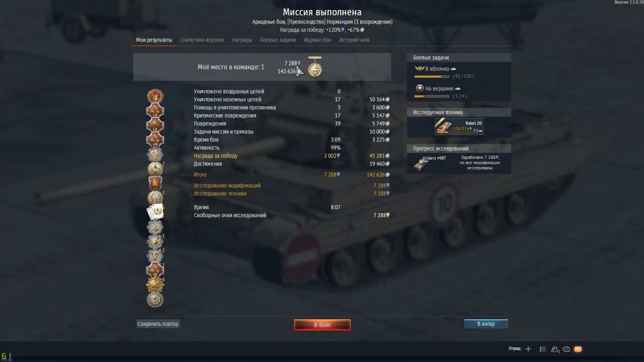Open the Журнал боя tab
The height and width of the screenshot is (362, 644).
click(317, 40)
